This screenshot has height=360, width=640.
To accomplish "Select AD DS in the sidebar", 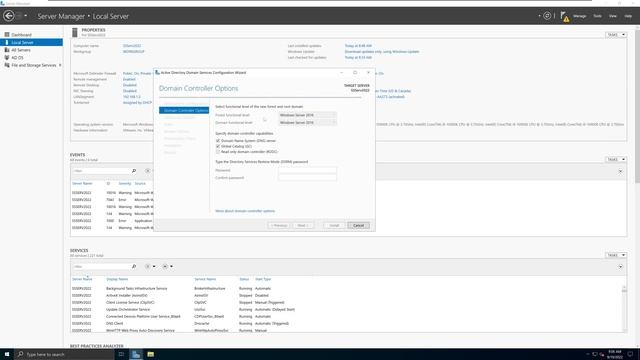I will pyautogui.click(x=17, y=58).
